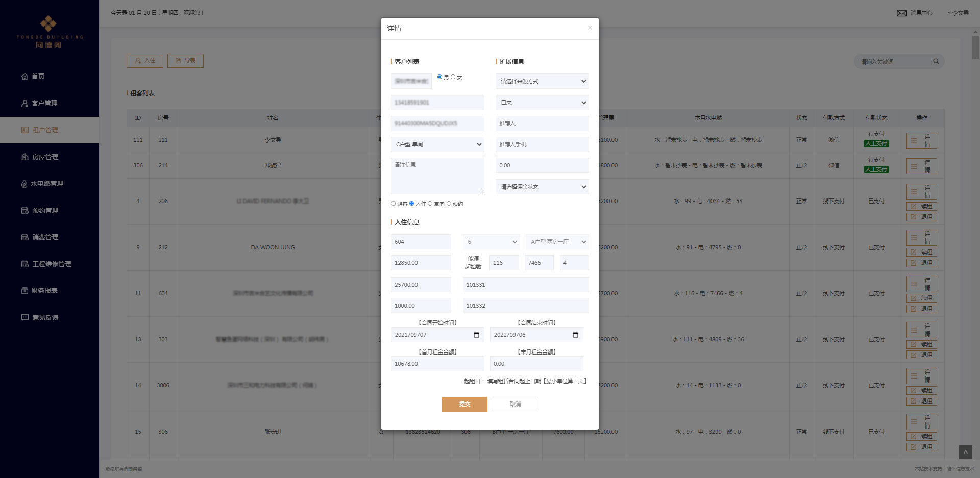Click the 财务报表 sidebar icon
980x478 pixels.
point(24,291)
